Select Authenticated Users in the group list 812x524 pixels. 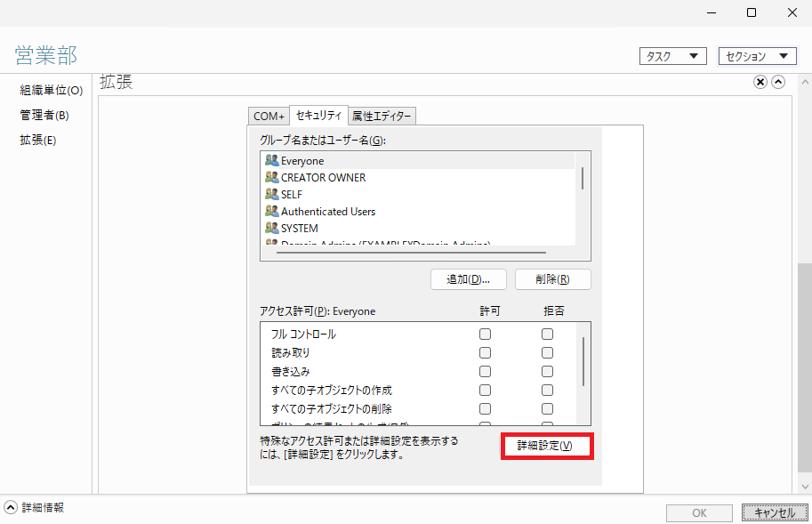click(x=418, y=211)
